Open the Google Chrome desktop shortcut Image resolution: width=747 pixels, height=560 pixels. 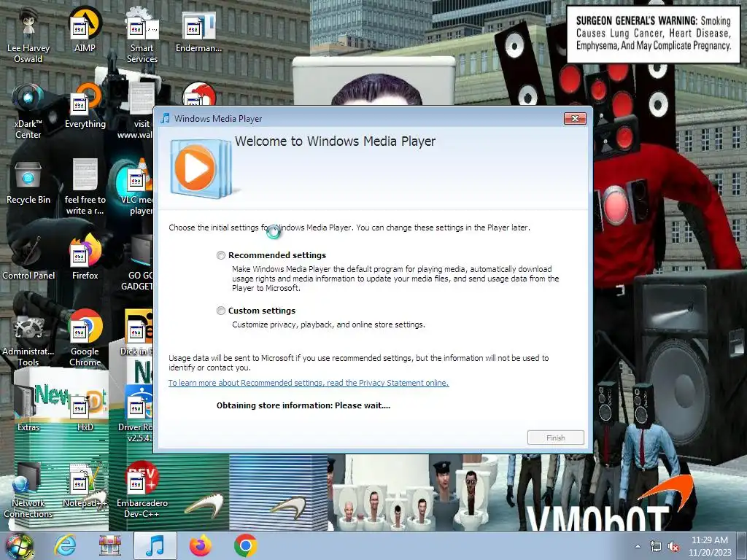pos(85,338)
